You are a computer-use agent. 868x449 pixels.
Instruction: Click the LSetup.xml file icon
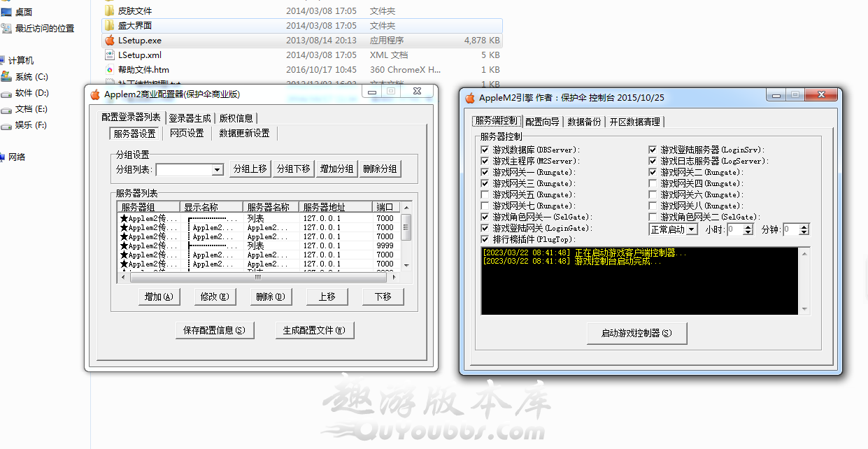pos(109,55)
